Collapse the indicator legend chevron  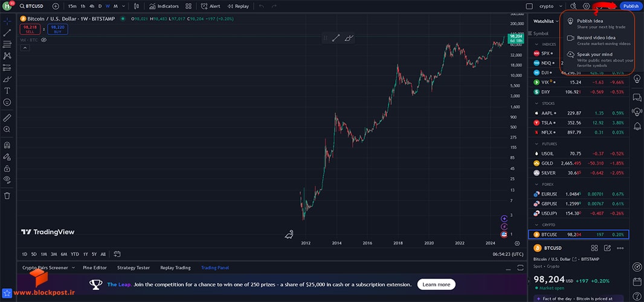pyautogui.click(x=25, y=48)
